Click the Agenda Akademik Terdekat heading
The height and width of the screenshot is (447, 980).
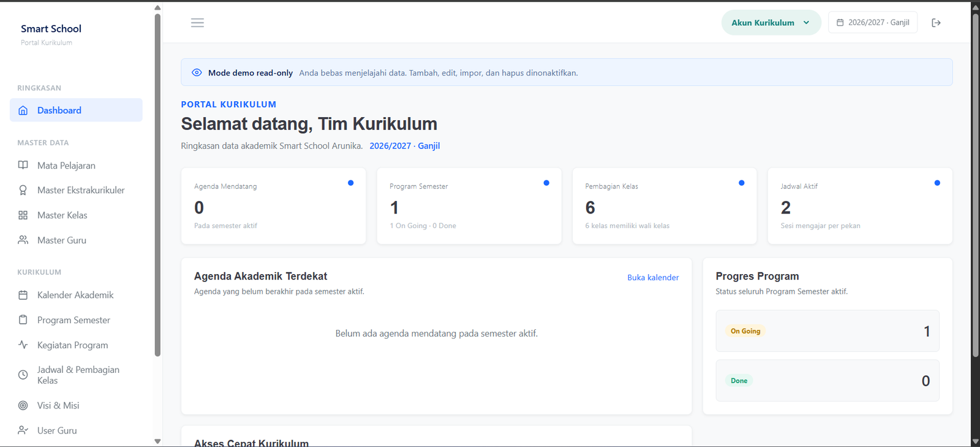point(260,277)
